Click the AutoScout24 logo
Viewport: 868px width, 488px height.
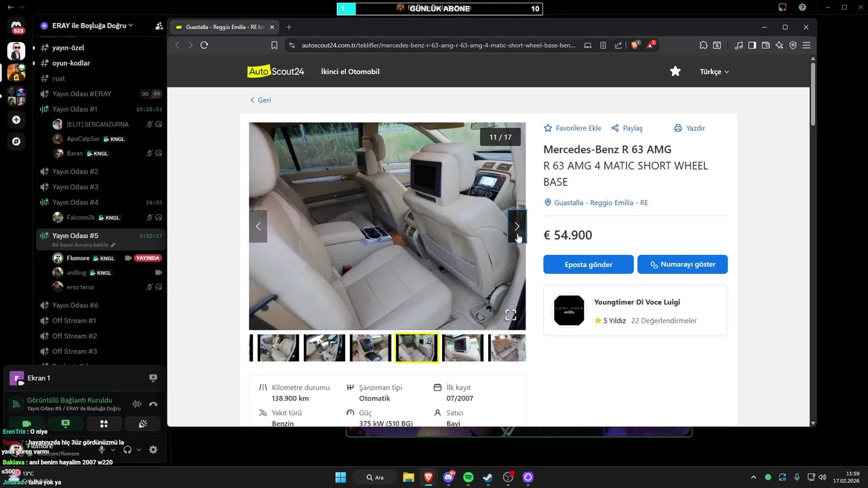[x=275, y=71]
